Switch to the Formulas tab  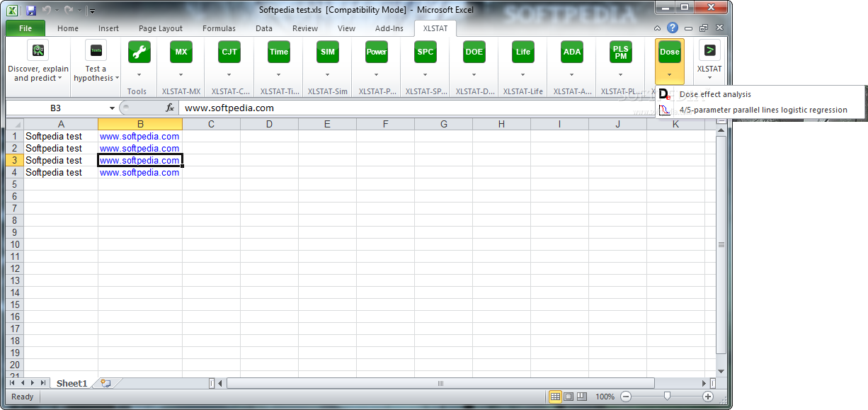pyautogui.click(x=219, y=28)
